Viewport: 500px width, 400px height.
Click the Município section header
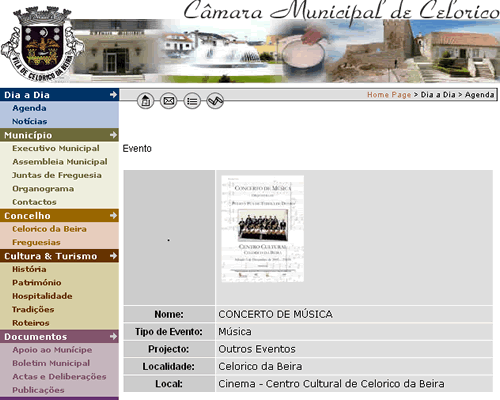pos(59,135)
